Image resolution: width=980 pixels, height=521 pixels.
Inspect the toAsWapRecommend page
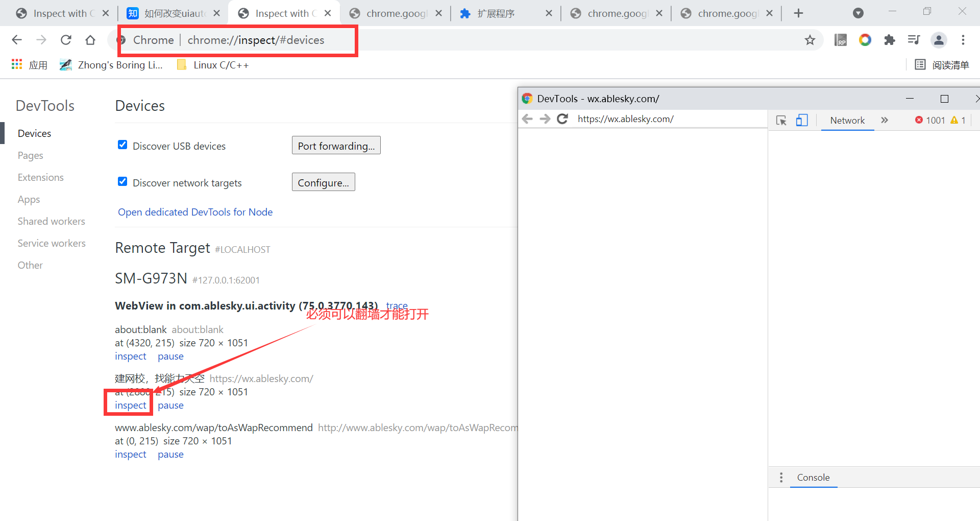[130, 454]
